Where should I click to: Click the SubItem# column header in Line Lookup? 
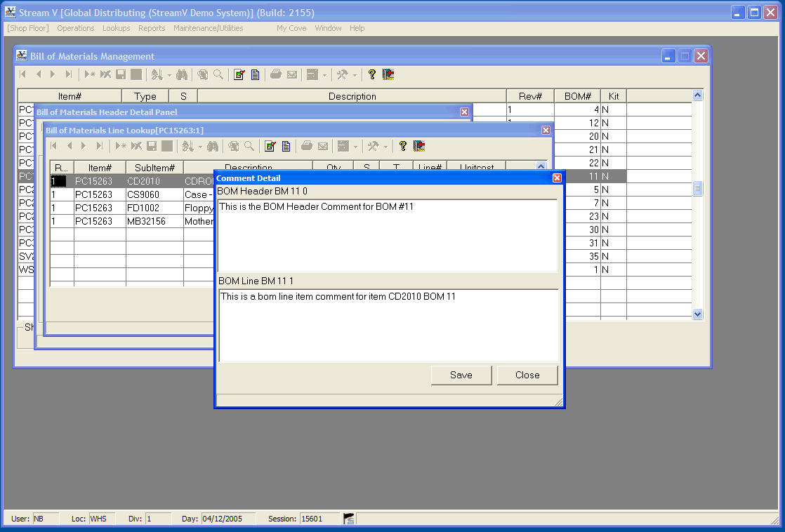click(x=154, y=168)
